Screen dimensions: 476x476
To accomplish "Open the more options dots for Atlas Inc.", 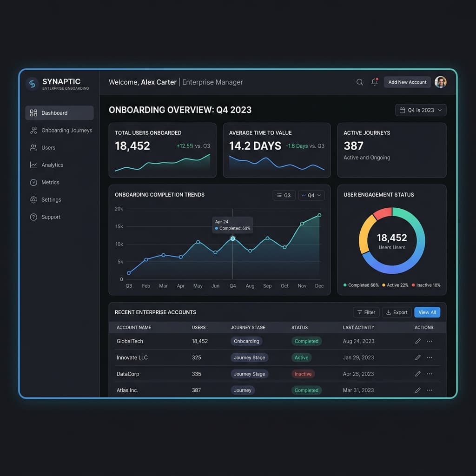I will tap(430, 390).
